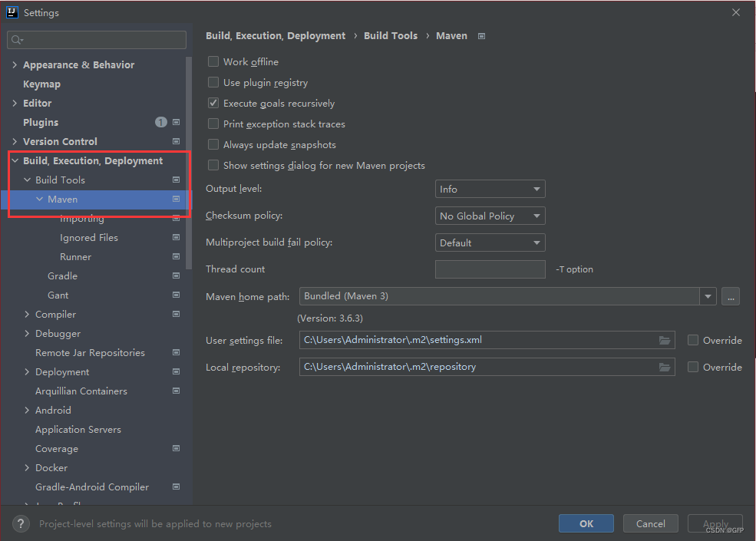The width and height of the screenshot is (756, 541).
Task: Click the project-level icon beside Coverage
Action: (x=176, y=448)
